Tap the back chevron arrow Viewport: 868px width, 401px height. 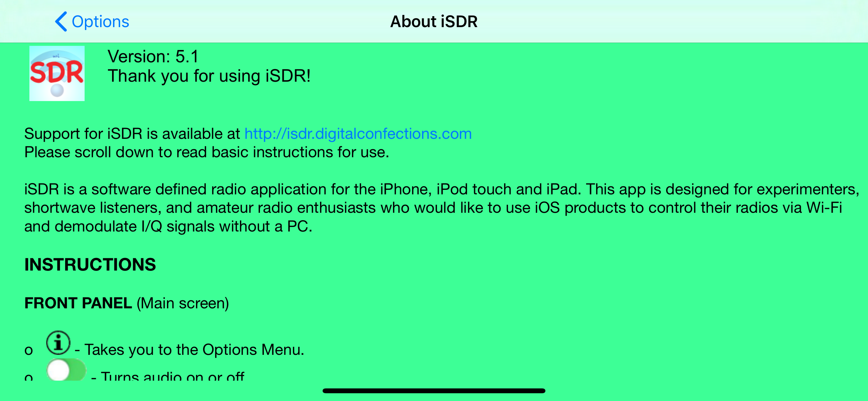pyautogui.click(x=61, y=22)
